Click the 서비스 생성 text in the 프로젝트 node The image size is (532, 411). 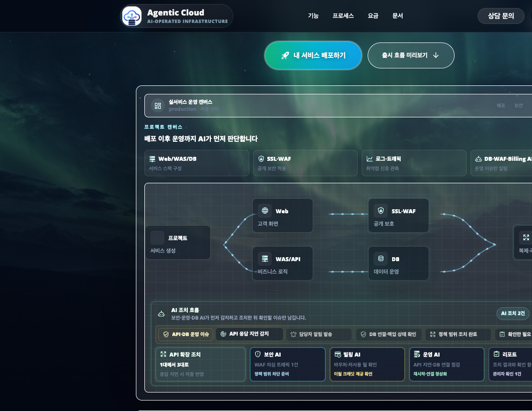point(163,251)
